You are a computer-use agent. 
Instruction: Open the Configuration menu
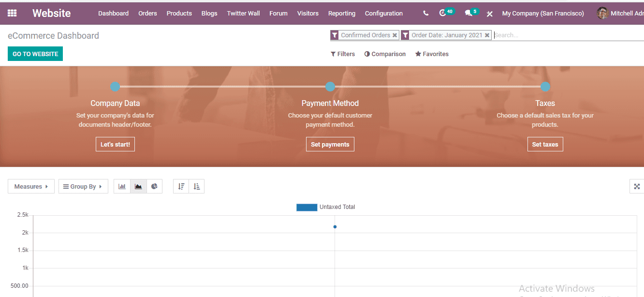tap(384, 14)
